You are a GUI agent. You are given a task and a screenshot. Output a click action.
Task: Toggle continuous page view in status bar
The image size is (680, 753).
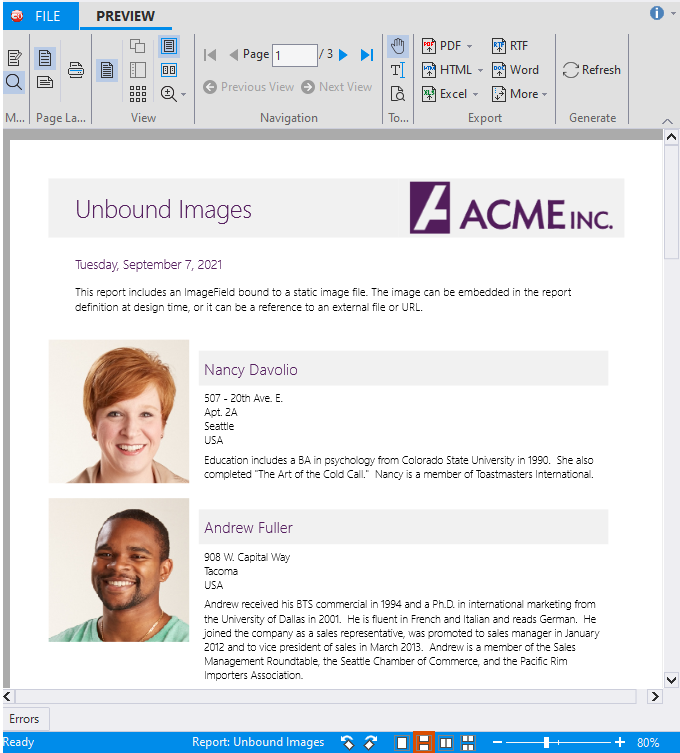coord(424,743)
